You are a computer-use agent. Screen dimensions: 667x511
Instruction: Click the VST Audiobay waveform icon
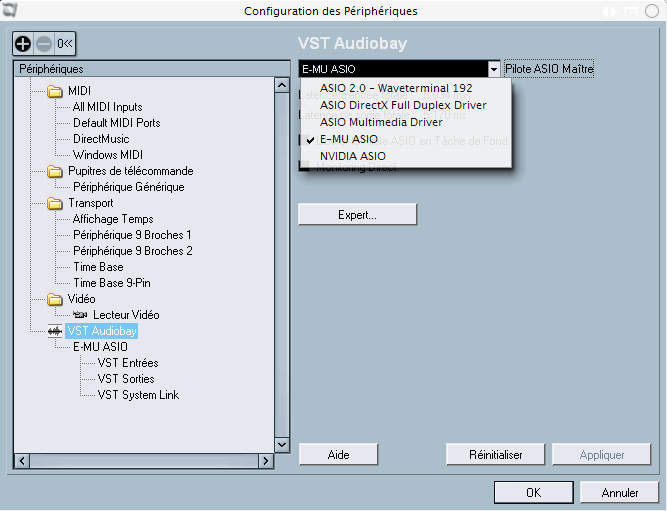pyautogui.click(x=55, y=331)
